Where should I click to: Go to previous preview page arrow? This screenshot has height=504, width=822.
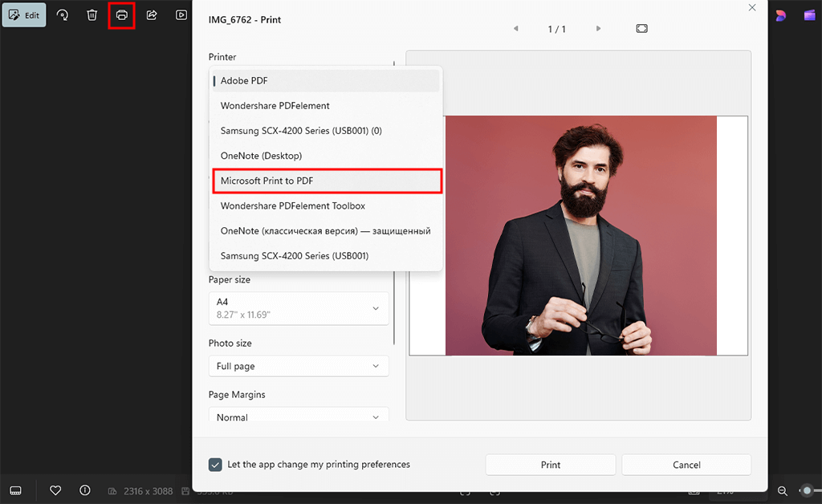pyautogui.click(x=516, y=29)
